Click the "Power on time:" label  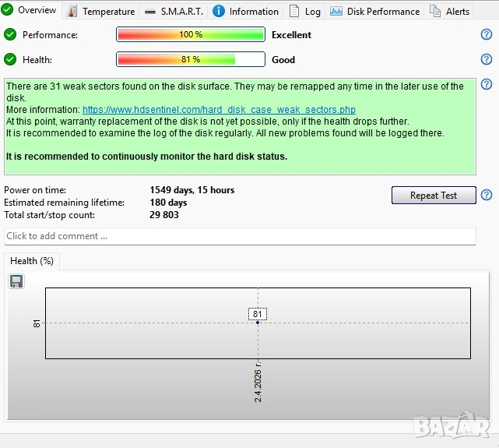[35, 190]
